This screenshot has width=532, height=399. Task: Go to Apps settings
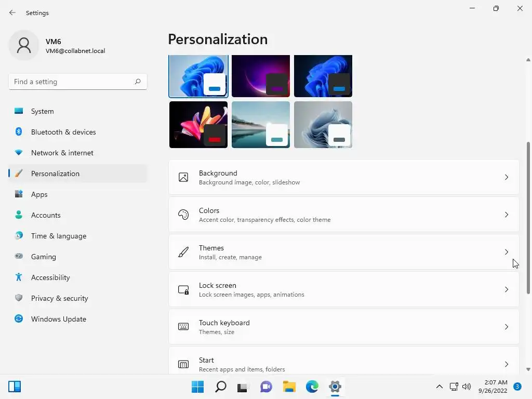pos(78,194)
